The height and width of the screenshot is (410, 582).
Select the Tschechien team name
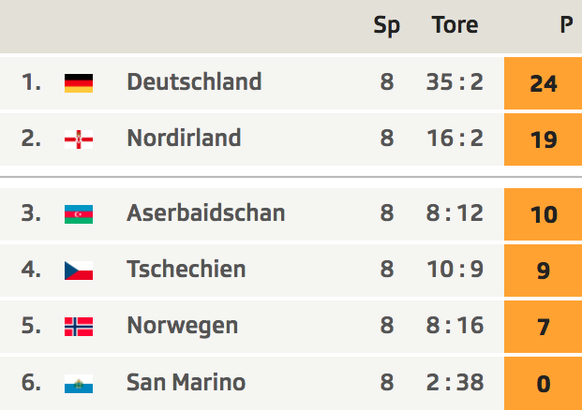(186, 269)
